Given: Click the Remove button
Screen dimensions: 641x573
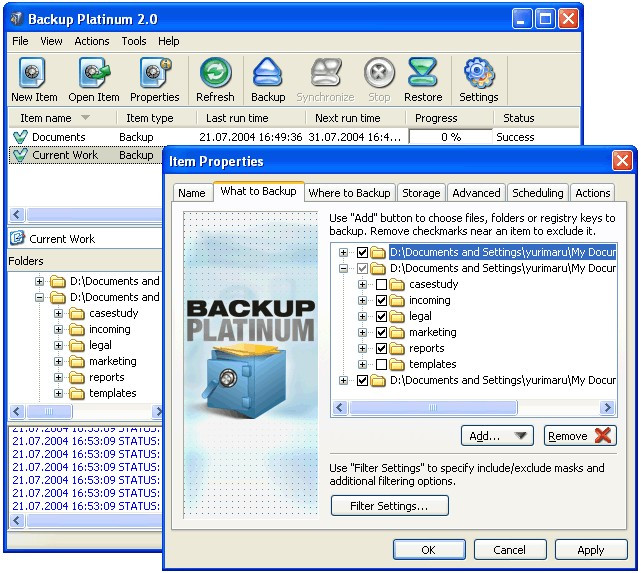Looking at the screenshot, I should pos(580,436).
